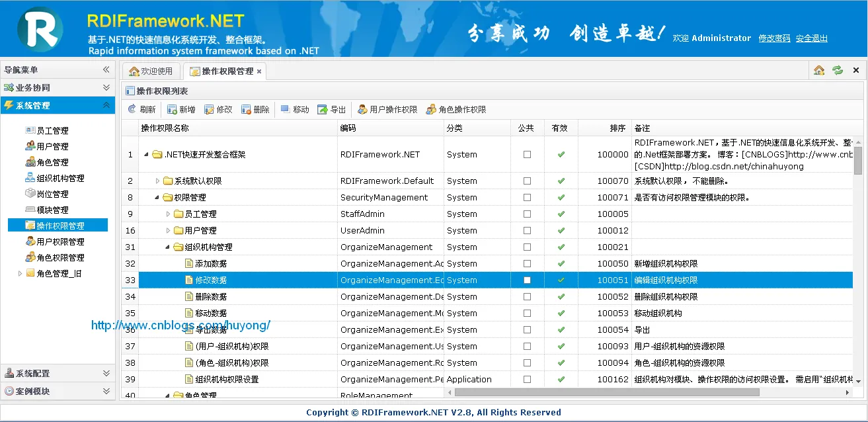Expand the 用户管理 node in grid
868x422 pixels.
168,230
